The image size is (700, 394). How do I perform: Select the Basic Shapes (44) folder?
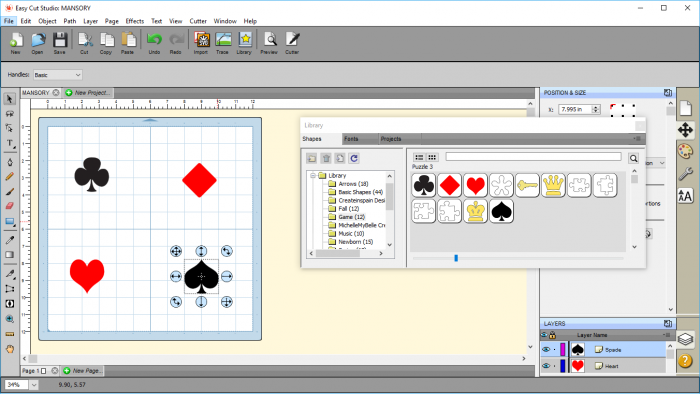pyautogui.click(x=360, y=192)
